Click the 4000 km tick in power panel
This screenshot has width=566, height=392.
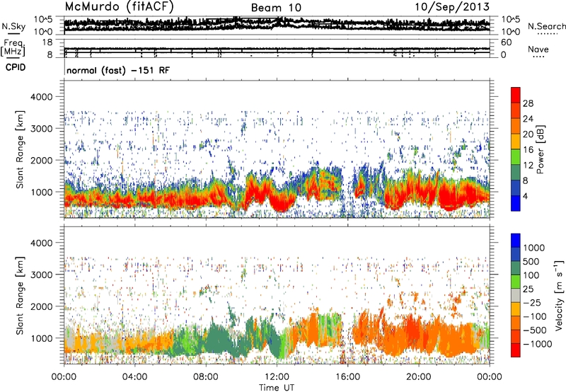pyautogui.click(x=42, y=97)
